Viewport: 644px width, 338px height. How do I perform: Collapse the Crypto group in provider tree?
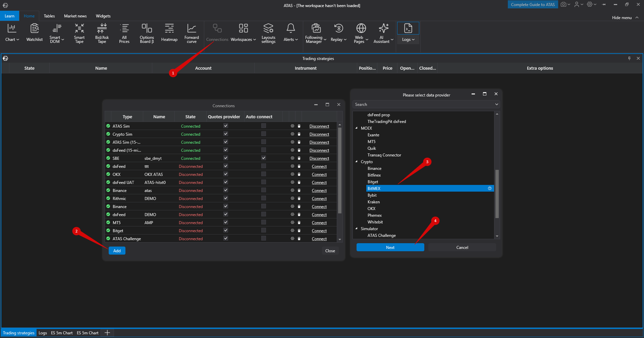click(357, 162)
